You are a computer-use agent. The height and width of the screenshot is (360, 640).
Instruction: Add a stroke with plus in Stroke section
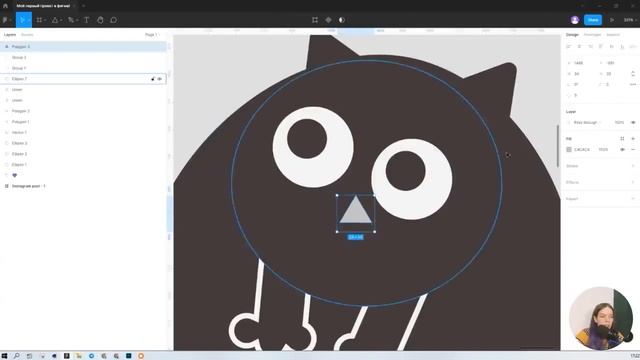point(633,166)
